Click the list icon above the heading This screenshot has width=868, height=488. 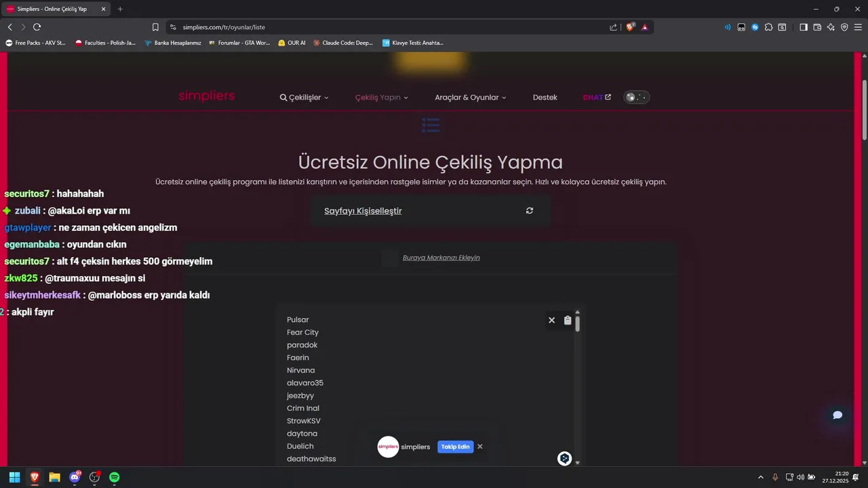[x=431, y=125]
